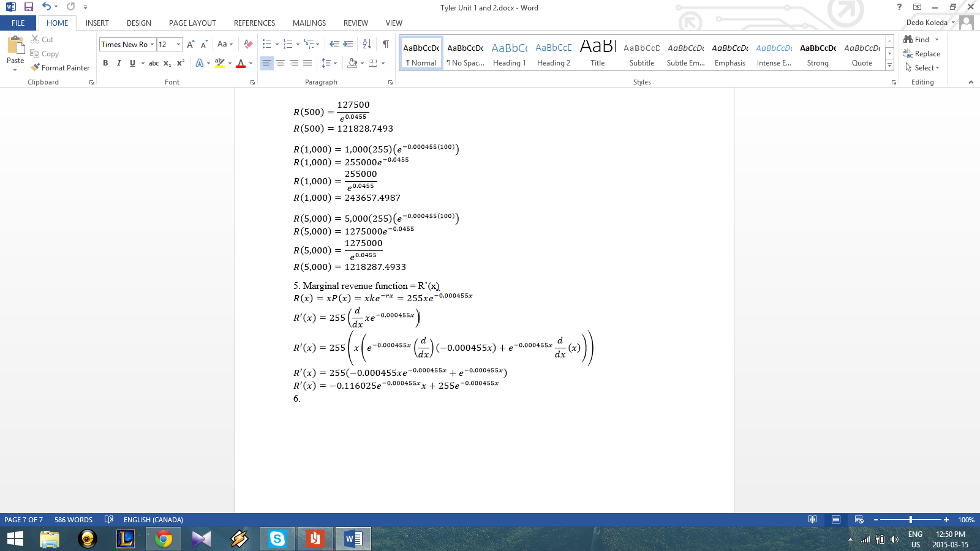The height and width of the screenshot is (551, 980).
Task: Click the Cut scissors command
Action: click(x=42, y=39)
